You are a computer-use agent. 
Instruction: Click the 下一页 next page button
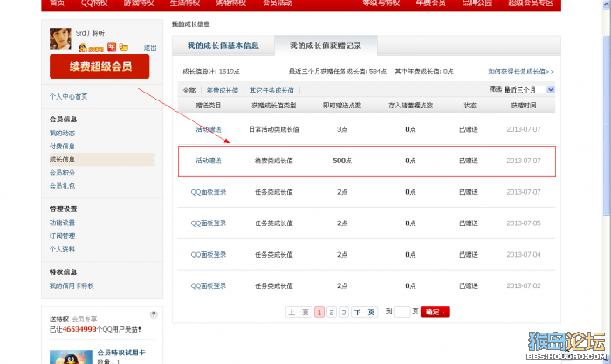pos(364,312)
